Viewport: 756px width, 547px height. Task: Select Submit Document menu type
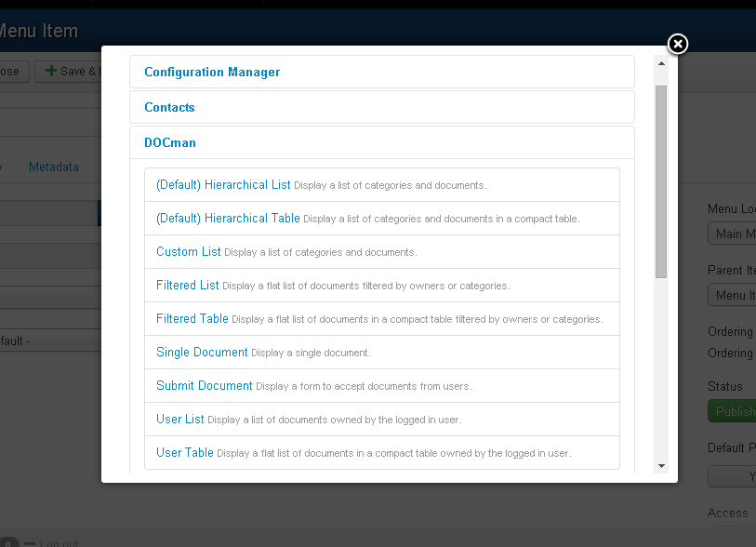click(205, 385)
